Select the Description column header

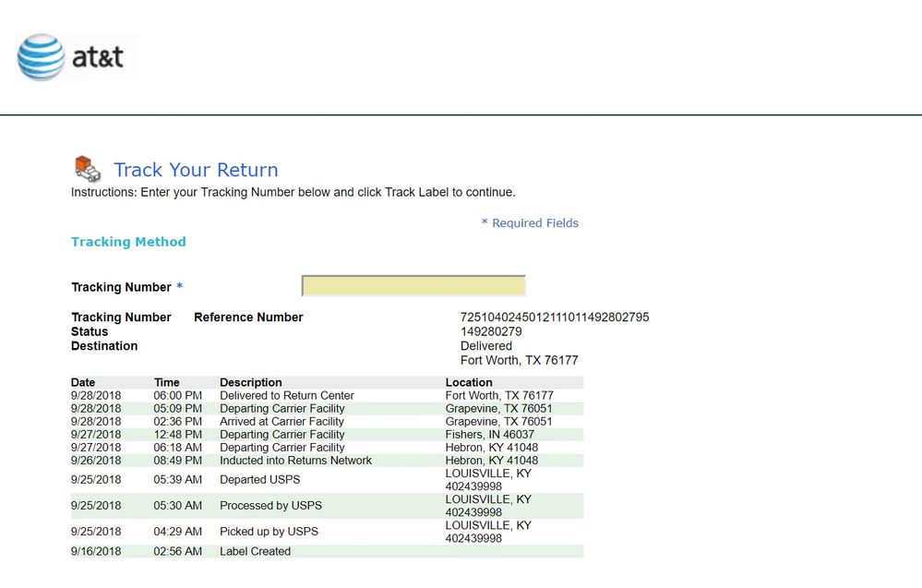251,382
